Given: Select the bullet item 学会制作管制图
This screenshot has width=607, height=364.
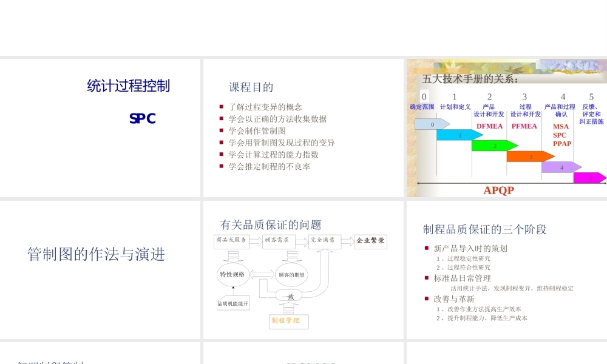Looking at the screenshot, I should 257,130.
